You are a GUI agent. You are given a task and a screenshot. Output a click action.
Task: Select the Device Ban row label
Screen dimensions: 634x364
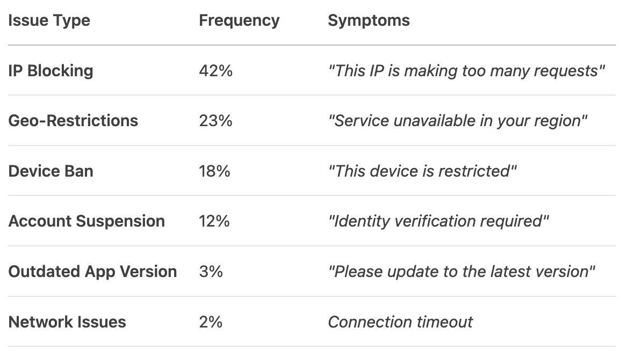click(x=51, y=171)
